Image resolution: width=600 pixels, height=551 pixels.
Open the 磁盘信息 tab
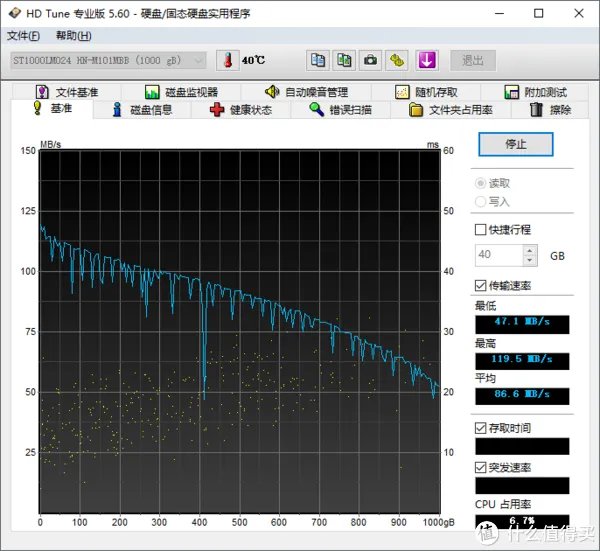142,110
